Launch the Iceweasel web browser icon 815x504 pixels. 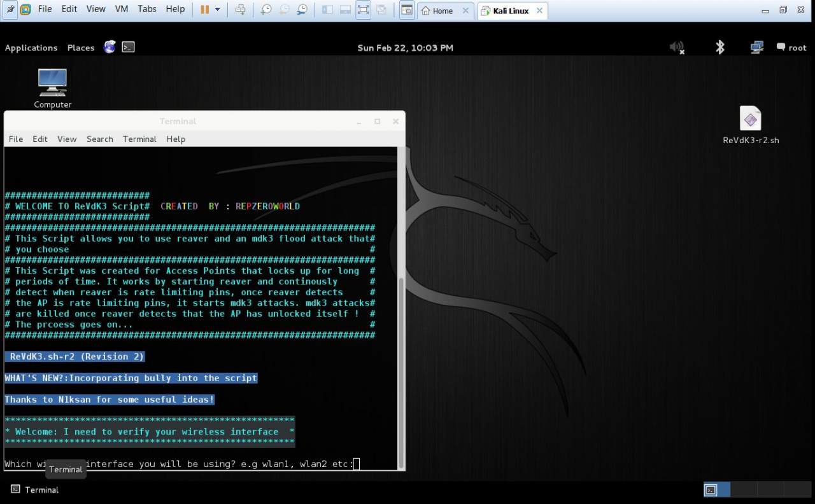(110, 47)
